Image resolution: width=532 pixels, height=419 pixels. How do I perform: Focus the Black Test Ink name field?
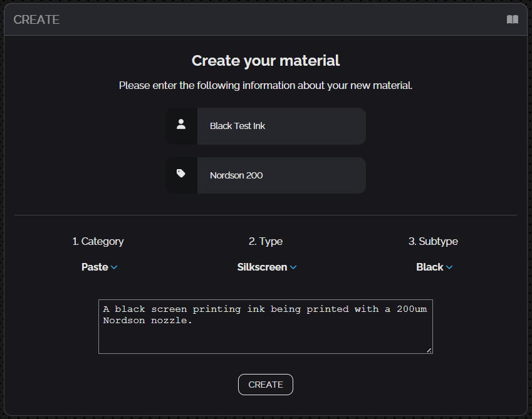[x=281, y=126]
